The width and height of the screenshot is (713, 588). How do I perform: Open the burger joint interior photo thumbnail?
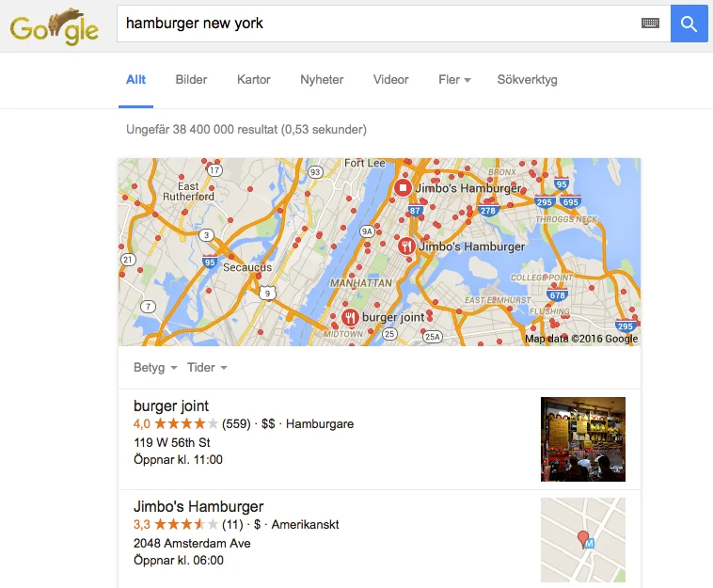point(583,439)
